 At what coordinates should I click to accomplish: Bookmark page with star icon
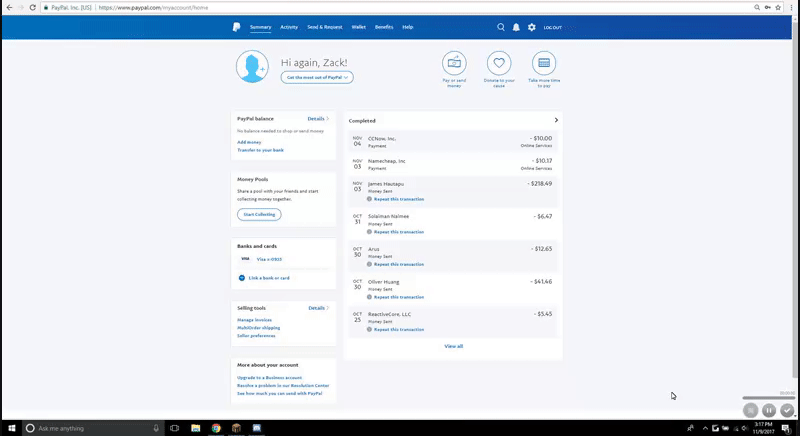[778, 8]
